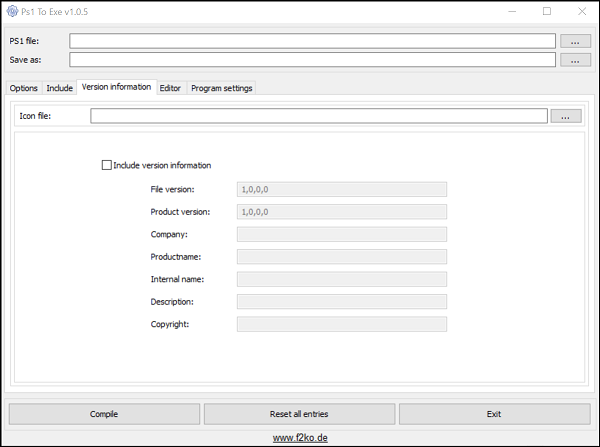Click the Internal name field
The image size is (600, 447).
(342, 279)
